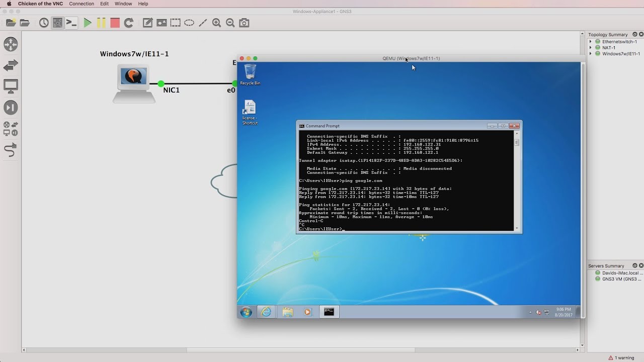Open the Help menu
This screenshot has height=362, width=644.
pyautogui.click(x=143, y=4)
